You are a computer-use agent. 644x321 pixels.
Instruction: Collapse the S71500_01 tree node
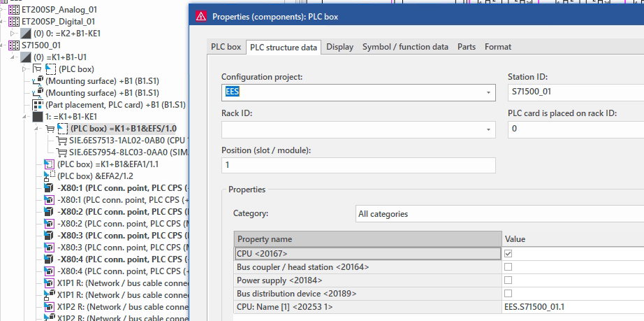click(3, 45)
